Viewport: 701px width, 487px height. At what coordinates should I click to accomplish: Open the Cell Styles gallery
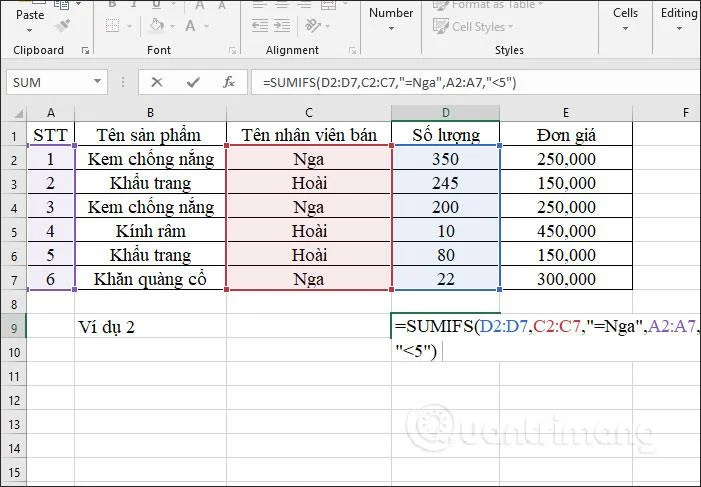coord(473,26)
